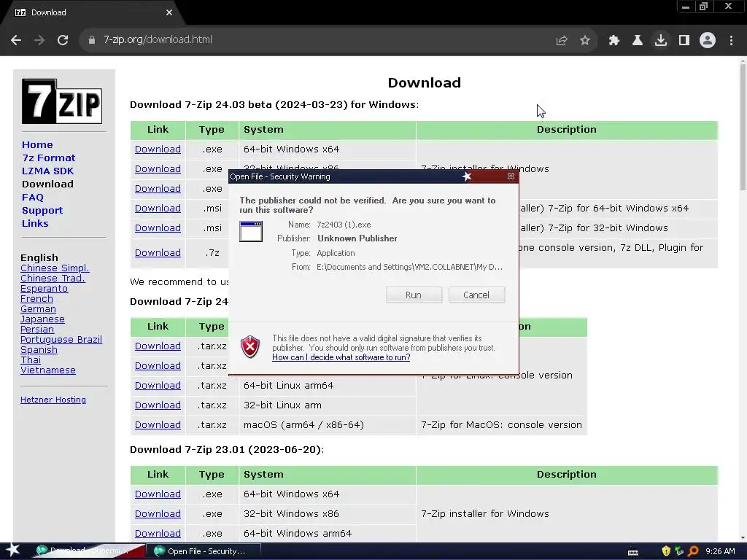747x560 pixels.
Task: Switch language to Esperanto
Action: 44,289
